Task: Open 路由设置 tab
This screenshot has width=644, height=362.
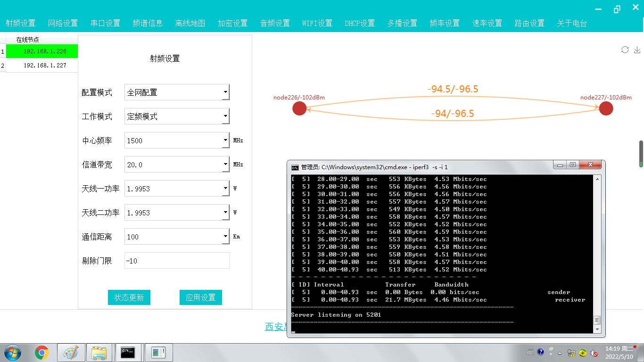Action: pos(529,23)
